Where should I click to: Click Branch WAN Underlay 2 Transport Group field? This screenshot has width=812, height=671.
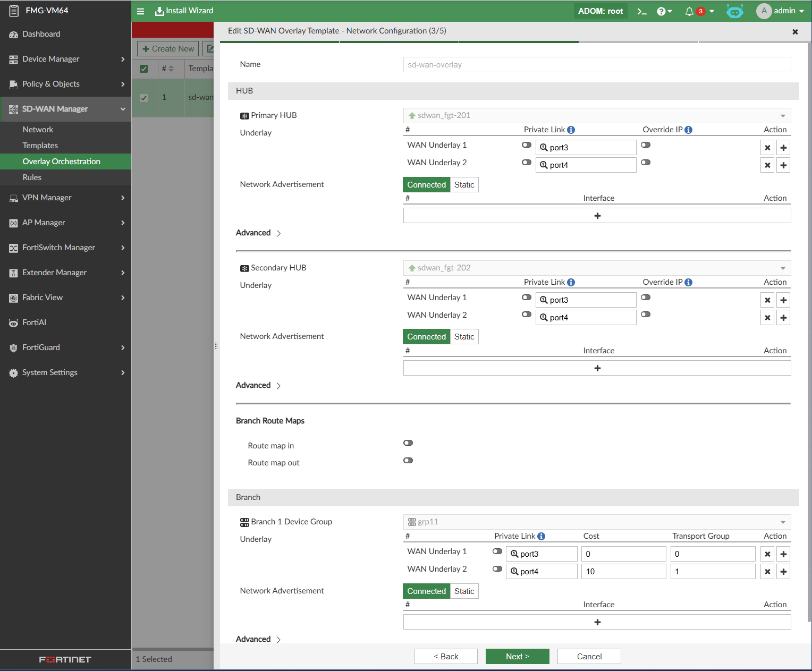[713, 572]
